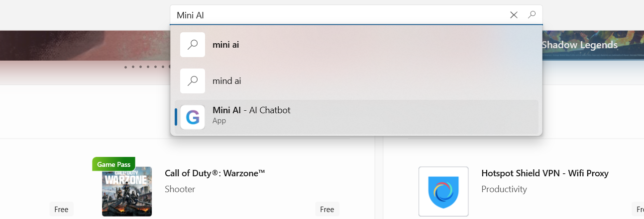Click magnifier icon beside 'mini ai' suggestion
Image resolution: width=644 pixels, height=219 pixels.
click(193, 45)
